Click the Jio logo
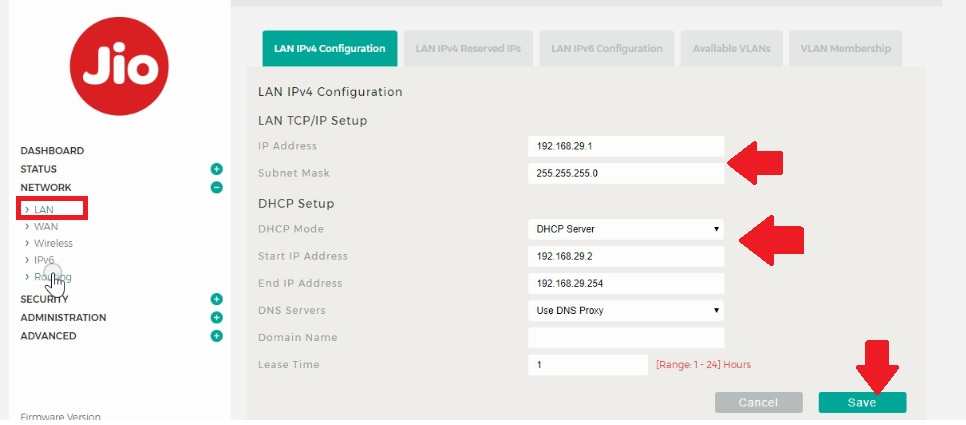Viewport: 966px width, 425px height. pyautogui.click(x=119, y=66)
